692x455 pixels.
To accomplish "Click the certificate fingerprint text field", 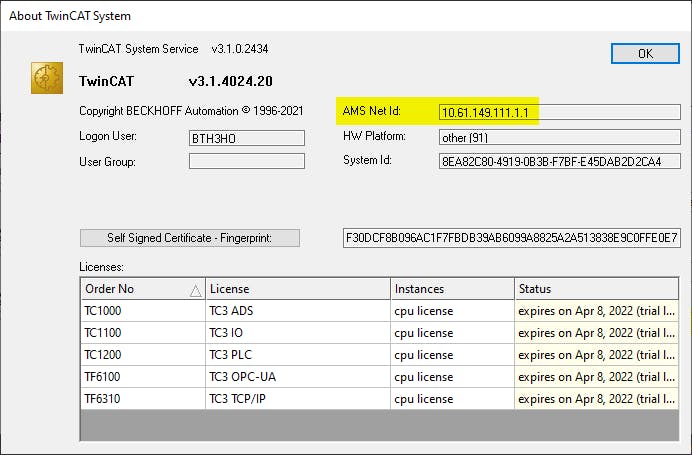I will (x=511, y=238).
